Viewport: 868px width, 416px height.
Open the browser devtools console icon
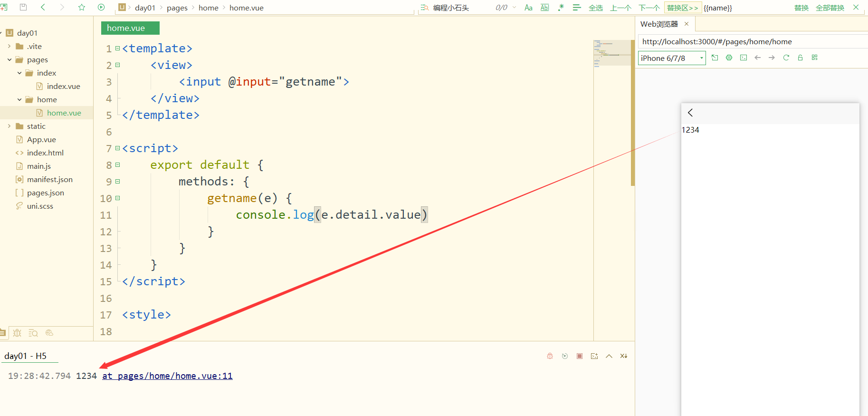744,58
